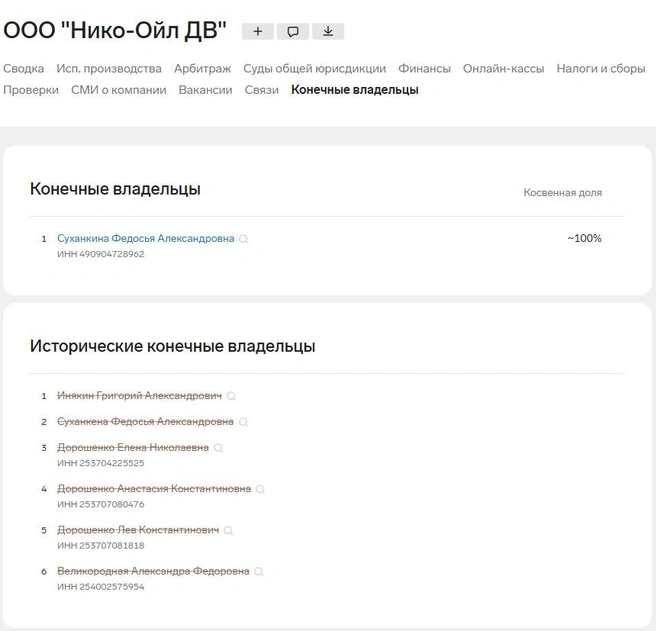656x631 pixels.
Task: Click ИНН 254002575954 text
Action: point(101,587)
